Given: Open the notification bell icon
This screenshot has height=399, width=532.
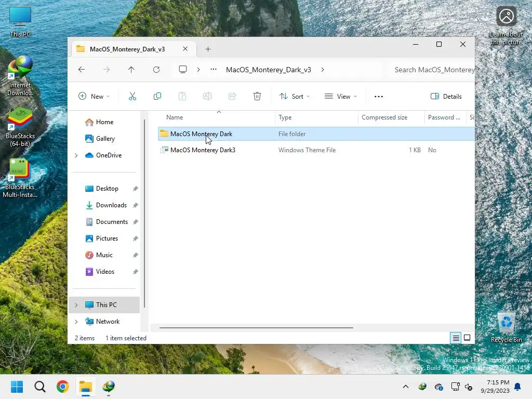Looking at the screenshot, I should pyautogui.click(x=518, y=387).
